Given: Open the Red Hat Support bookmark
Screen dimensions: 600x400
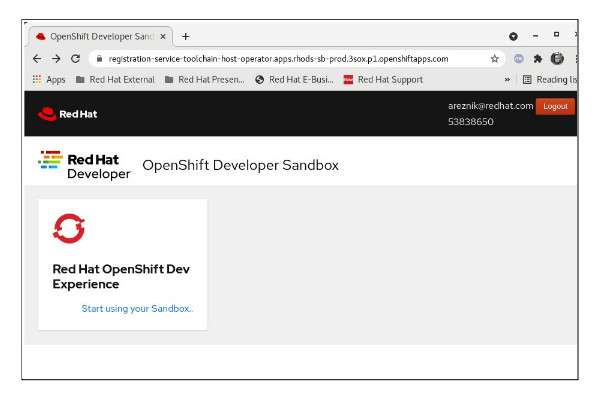Looking at the screenshot, I should 383,80.
